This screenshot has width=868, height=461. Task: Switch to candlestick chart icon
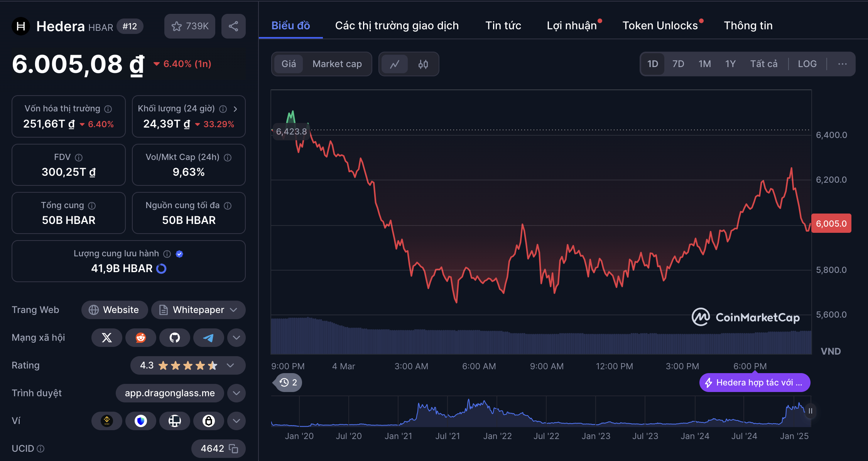[x=423, y=64]
